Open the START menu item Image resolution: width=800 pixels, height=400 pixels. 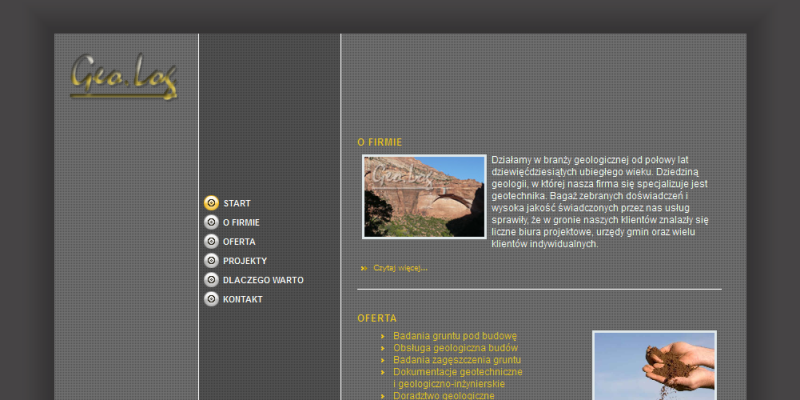[x=237, y=203]
